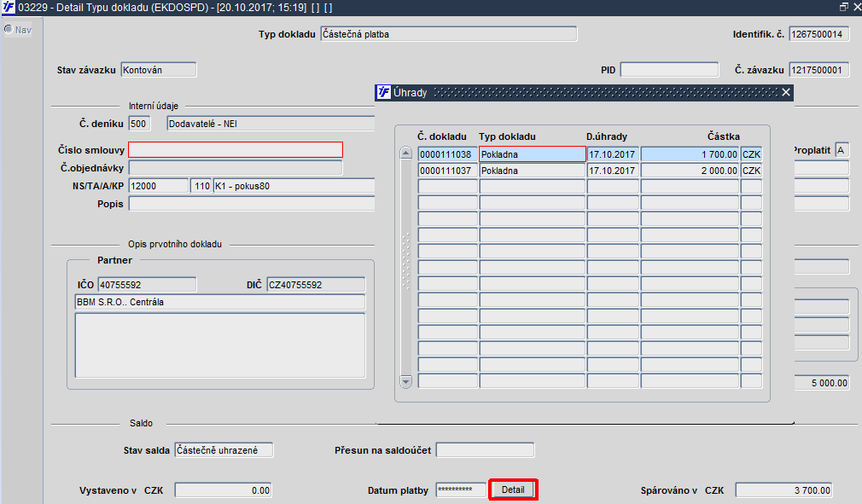Image resolution: width=862 pixels, height=504 pixels.
Task: Click the Spárováno v CZK amount 3 700.00
Action: click(784, 490)
